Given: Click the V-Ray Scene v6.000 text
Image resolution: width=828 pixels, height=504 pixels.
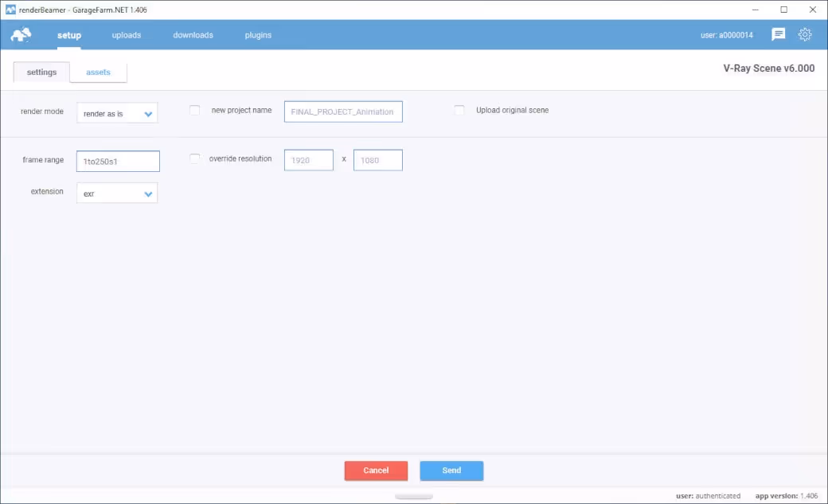Looking at the screenshot, I should pyautogui.click(x=769, y=68).
